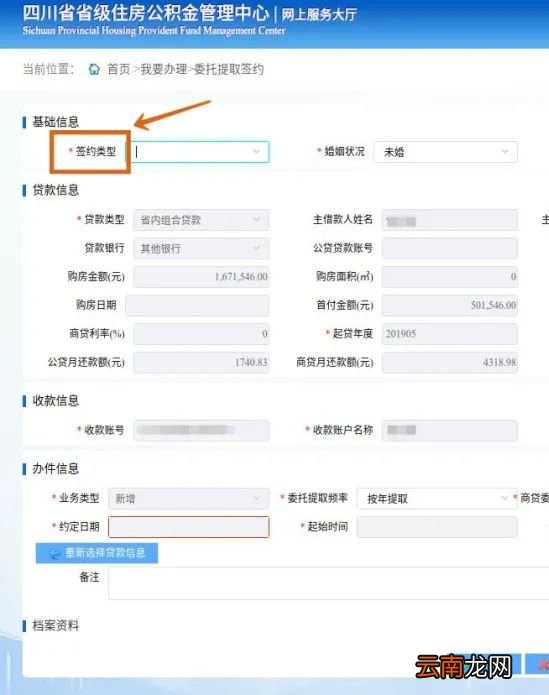Click the 基础信息 section heading
The height and width of the screenshot is (695, 549).
(55, 122)
